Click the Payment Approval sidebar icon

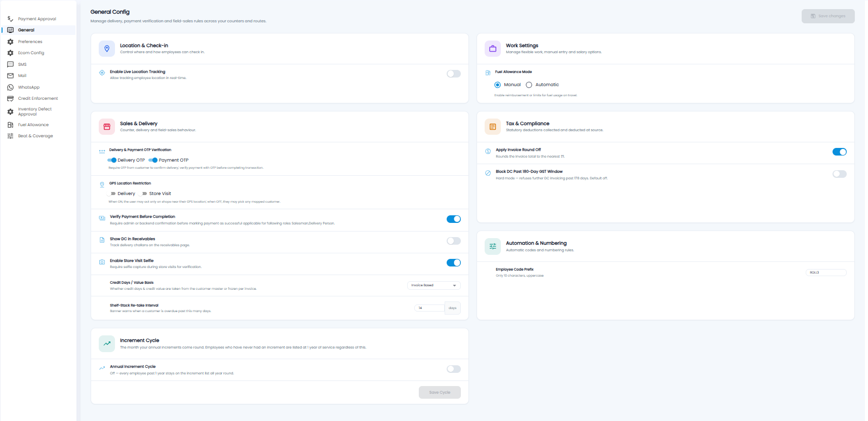coord(10,19)
